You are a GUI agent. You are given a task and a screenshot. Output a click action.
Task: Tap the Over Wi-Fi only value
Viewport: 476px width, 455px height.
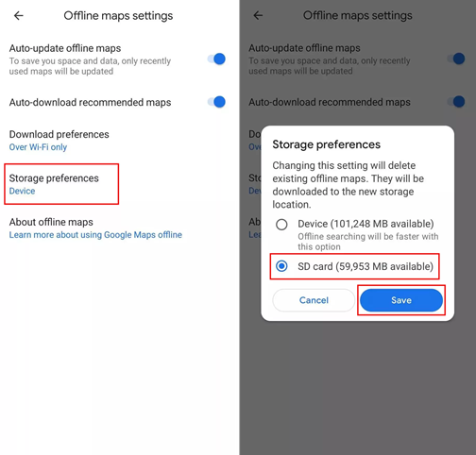tap(38, 147)
